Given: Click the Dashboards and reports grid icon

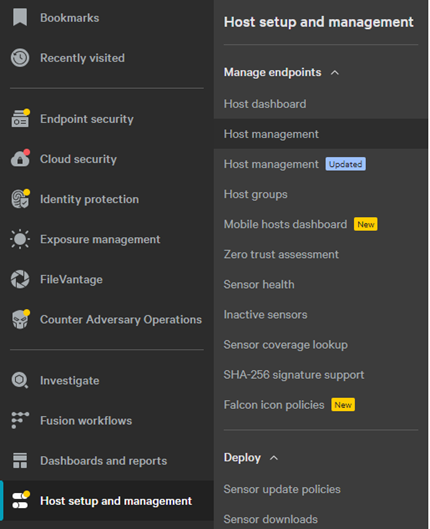Looking at the screenshot, I should coord(20,461).
